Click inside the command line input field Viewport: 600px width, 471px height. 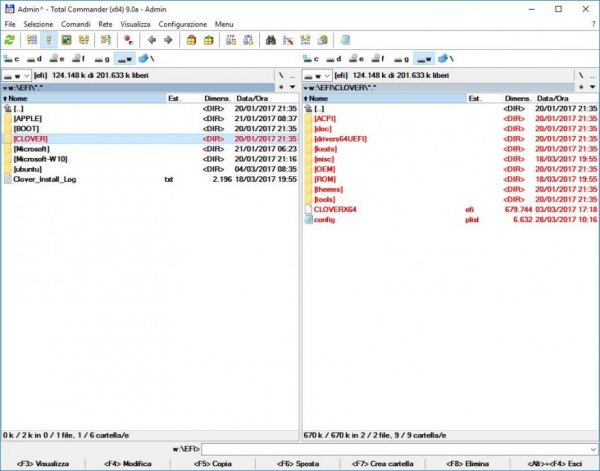(395, 449)
